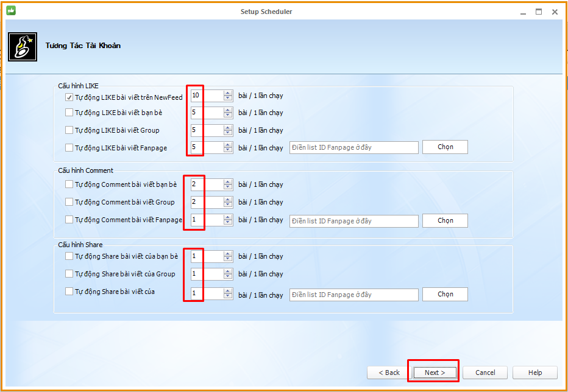Click Fanpage ID list field in Share section
568x392 pixels.
(354, 295)
